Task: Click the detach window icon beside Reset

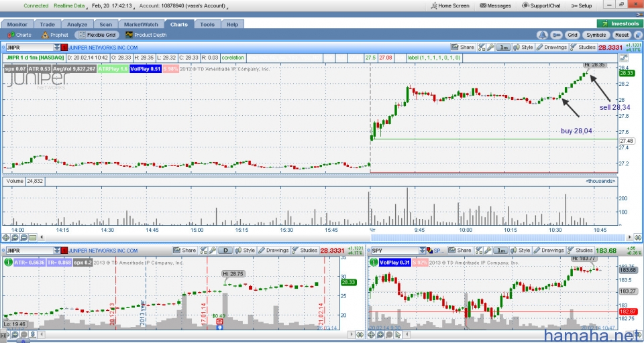Action: tap(638, 36)
